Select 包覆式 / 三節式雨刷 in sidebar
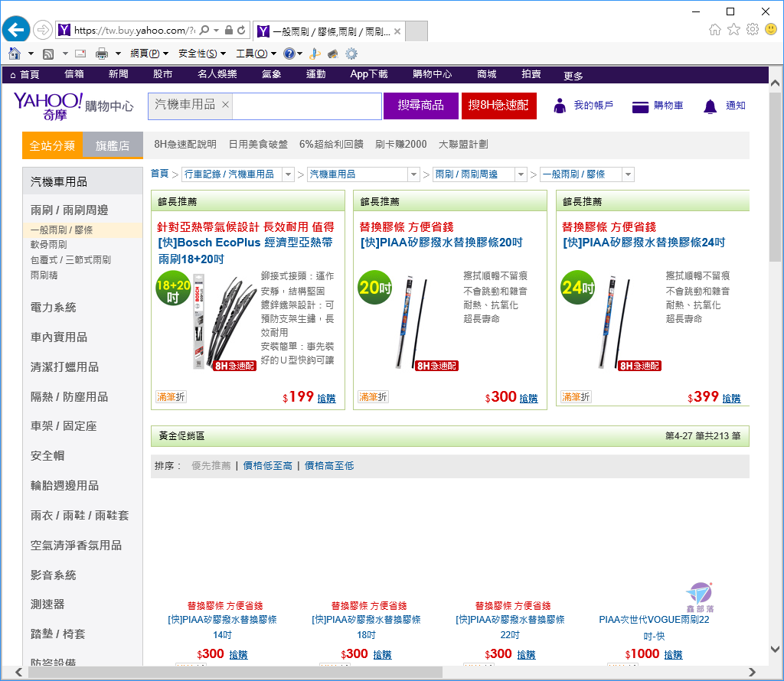This screenshot has height=681, width=784. pos(70,260)
